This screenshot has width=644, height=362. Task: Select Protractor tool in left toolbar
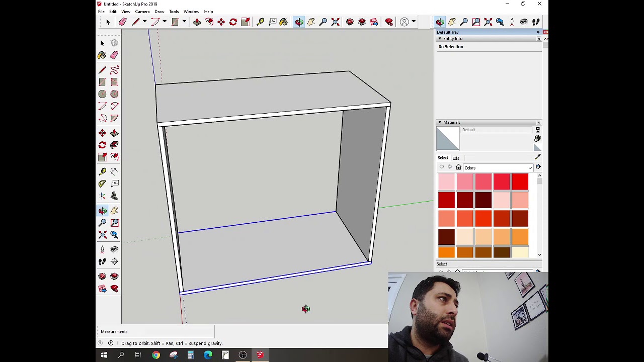pyautogui.click(x=102, y=184)
